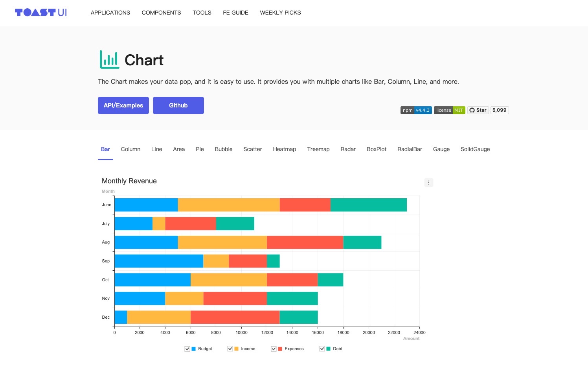
Task: Click the orange Income legend swatch
Action: pyautogui.click(x=237, y=349)
